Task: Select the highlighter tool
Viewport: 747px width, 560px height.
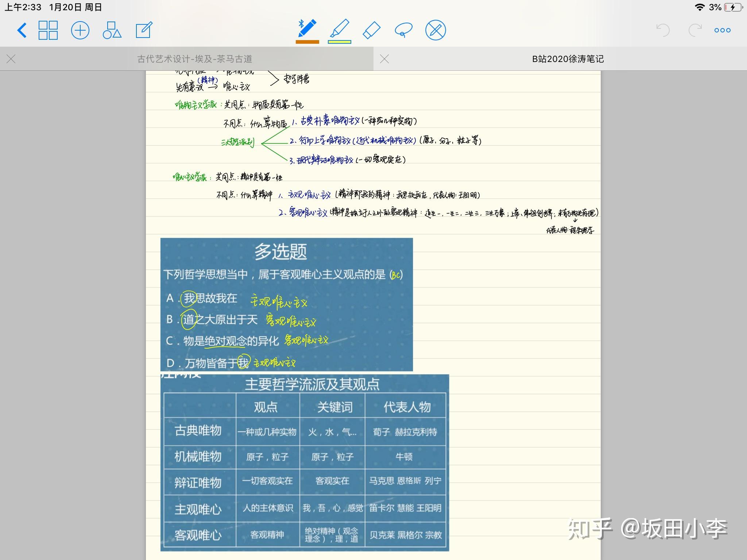Action: 340,29
